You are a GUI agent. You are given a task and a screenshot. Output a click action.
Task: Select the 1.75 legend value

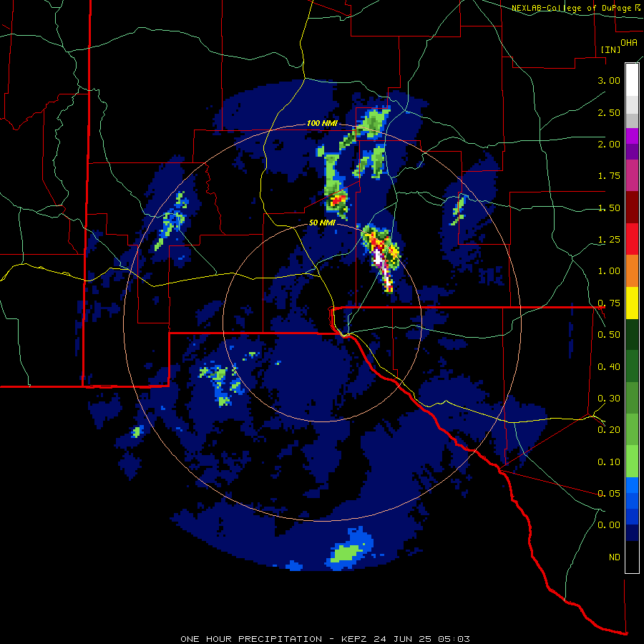tap(609, 176)
